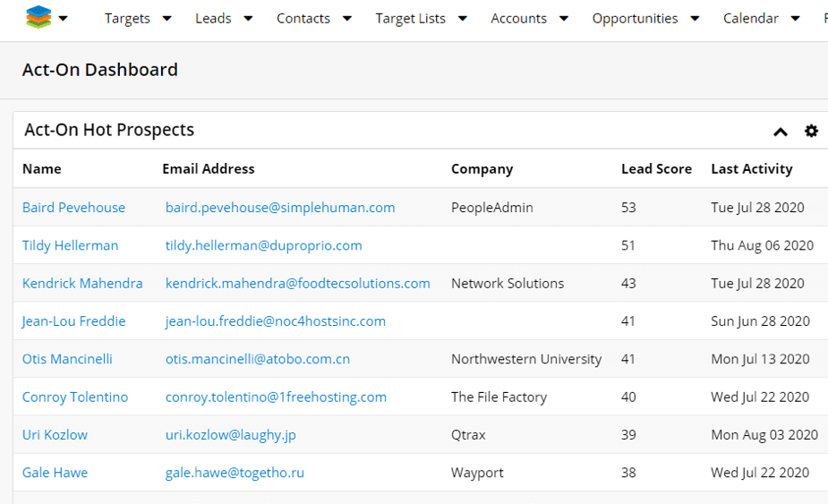Open the Leads menu
828x504 pixels.
tap(213, 19)
